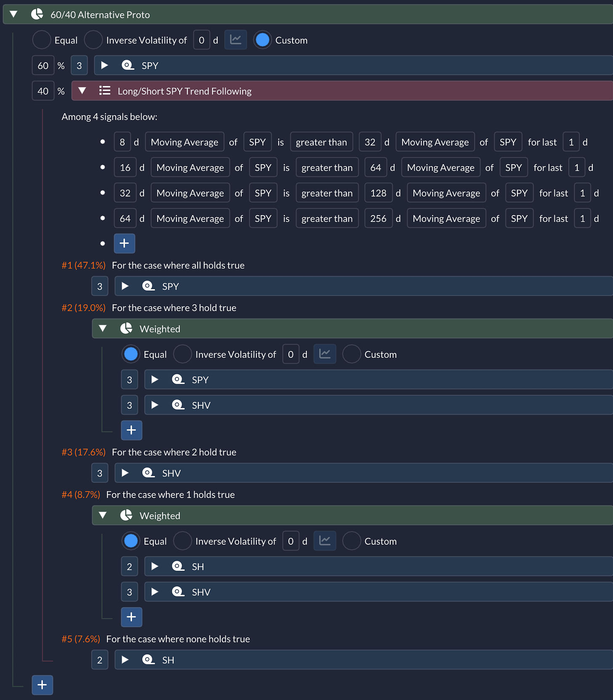Image resolution: width=613 pixels, height=700 pixels.
Task: Click the ticker icon next to SPY in the 60% row
Action: click(x=128, y=65)
